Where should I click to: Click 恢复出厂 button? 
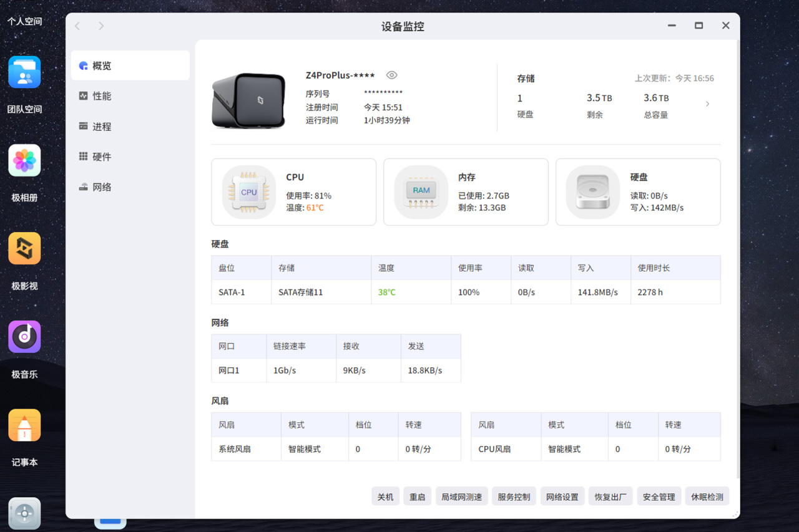click(x=611, y=496)
